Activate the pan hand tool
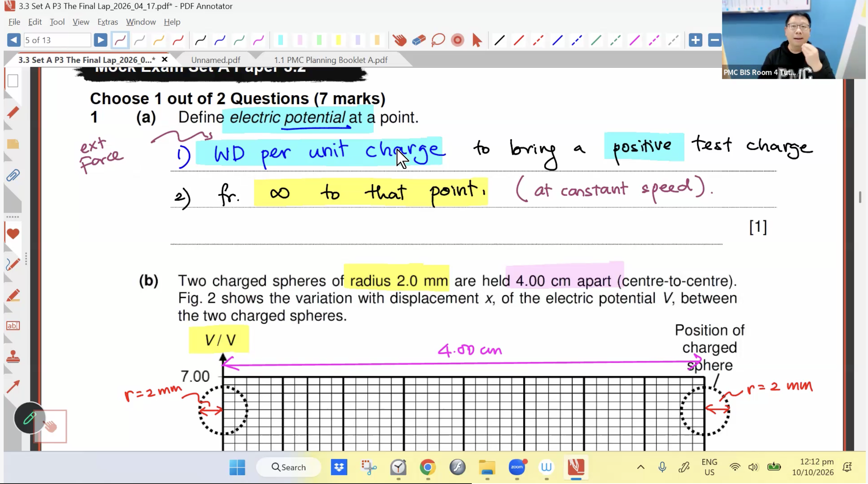 pyautogui.click(x=400, y=40)
